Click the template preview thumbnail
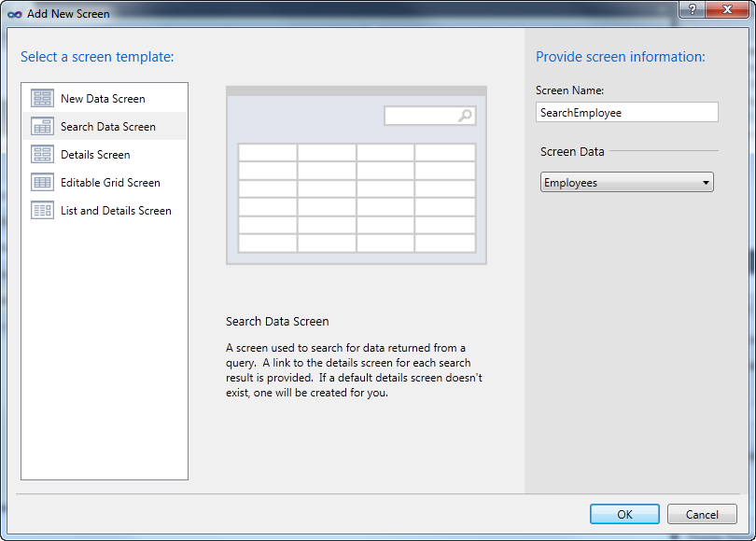 (355, 173)
